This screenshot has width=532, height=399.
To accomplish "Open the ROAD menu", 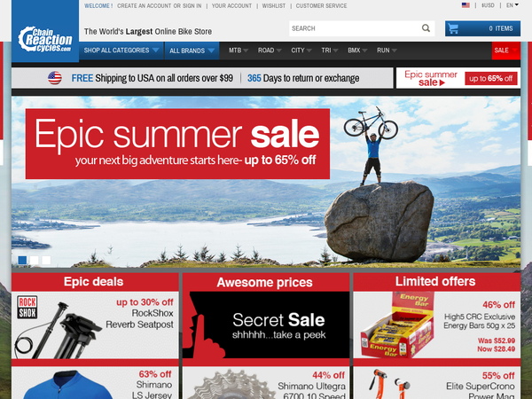I will (x=270, y=51).
